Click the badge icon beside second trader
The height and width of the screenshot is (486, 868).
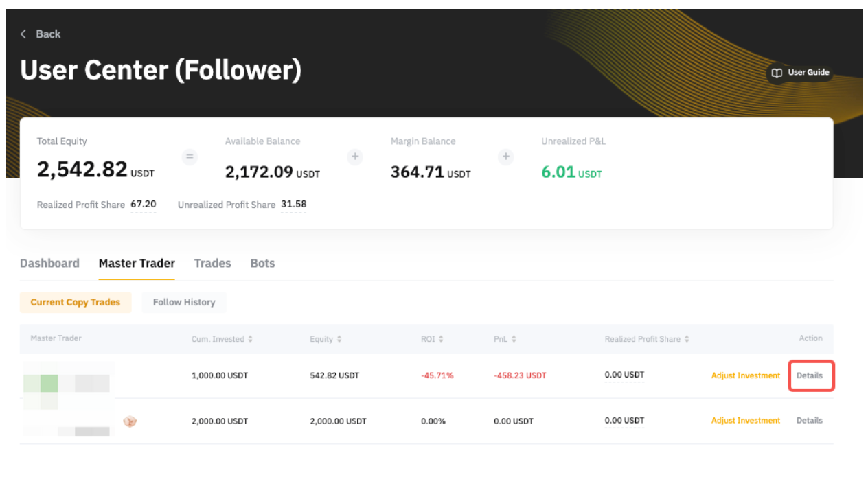130,421
